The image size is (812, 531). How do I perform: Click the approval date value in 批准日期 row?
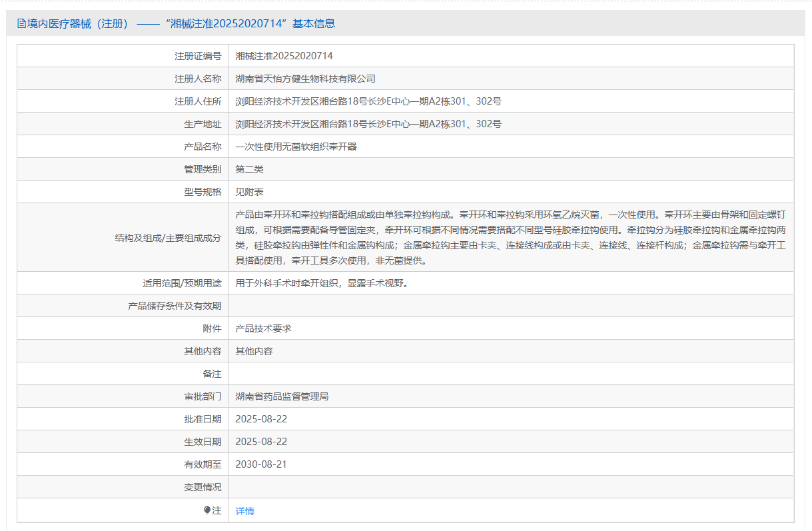pos(262,419)
